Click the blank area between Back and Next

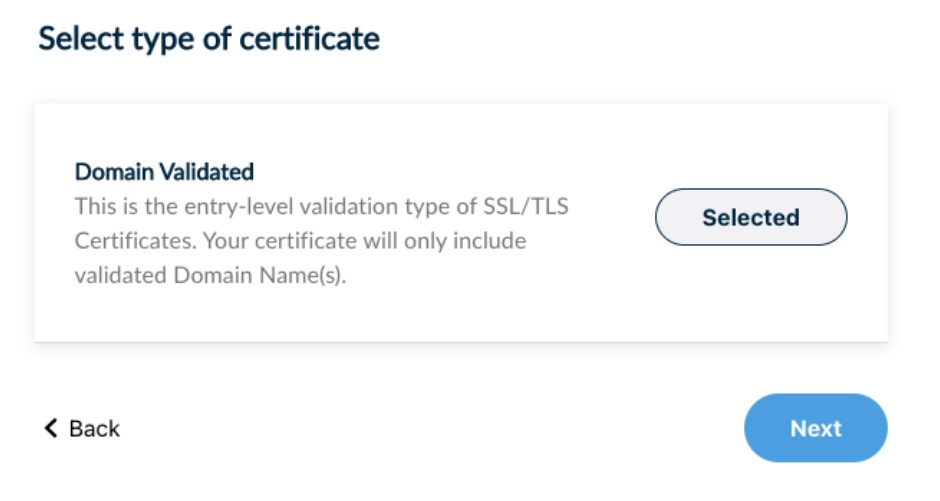point(430,429)
